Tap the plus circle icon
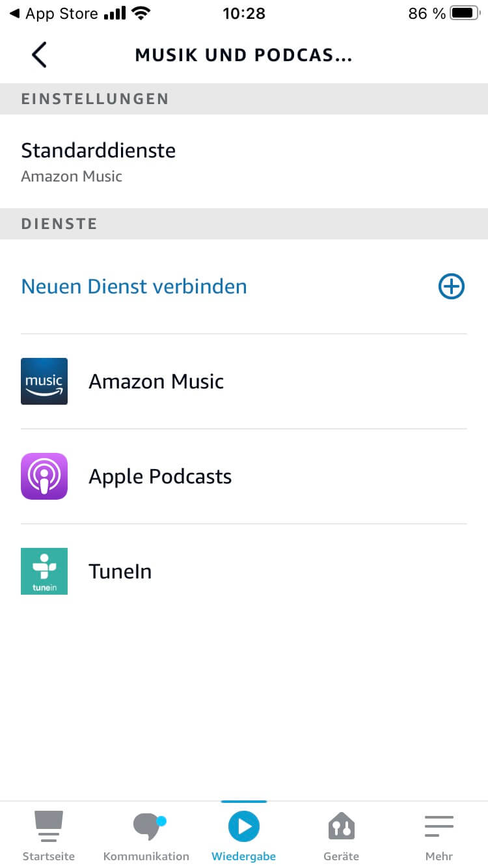 point(452,286)
